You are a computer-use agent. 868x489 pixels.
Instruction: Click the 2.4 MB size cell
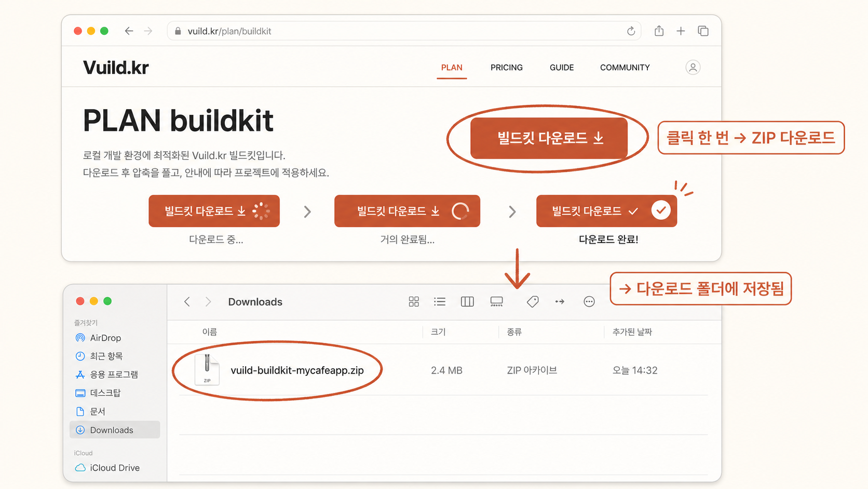click(x=446, y=371)
